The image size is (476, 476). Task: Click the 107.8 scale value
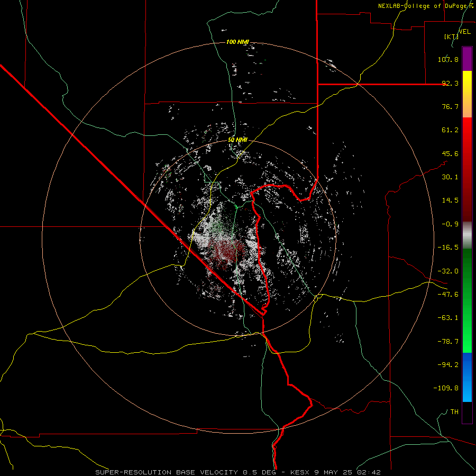pyautogui.click(x=448, y=59)
